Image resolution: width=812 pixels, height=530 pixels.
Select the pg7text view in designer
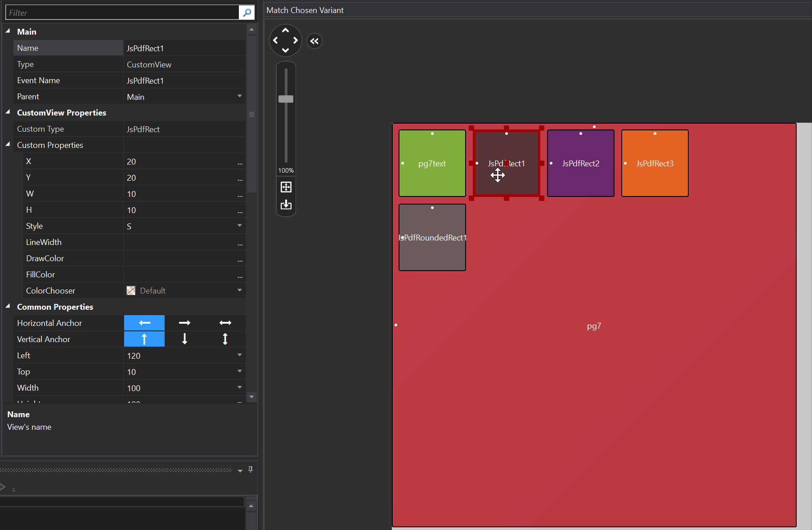[x=432, y=163]
